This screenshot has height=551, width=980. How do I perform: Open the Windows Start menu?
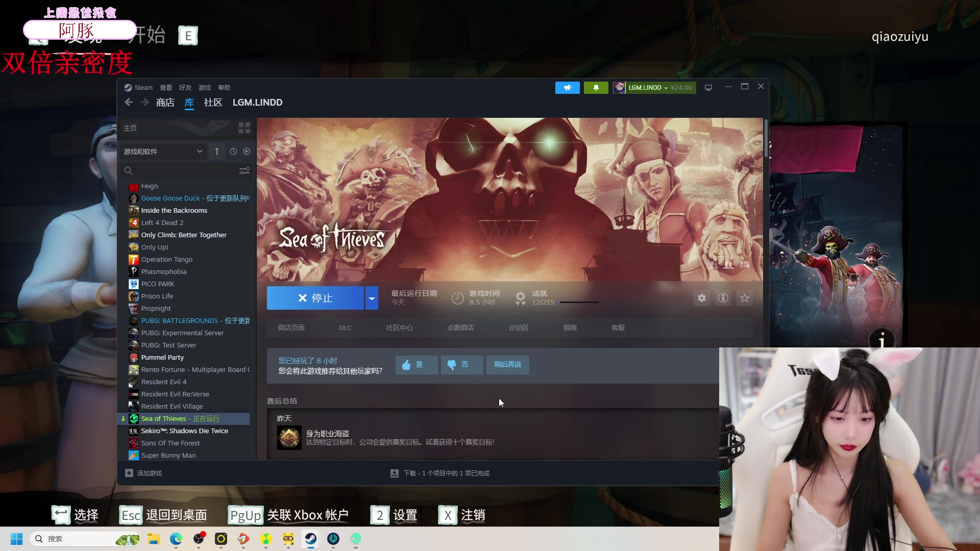[x=17, y=539]
